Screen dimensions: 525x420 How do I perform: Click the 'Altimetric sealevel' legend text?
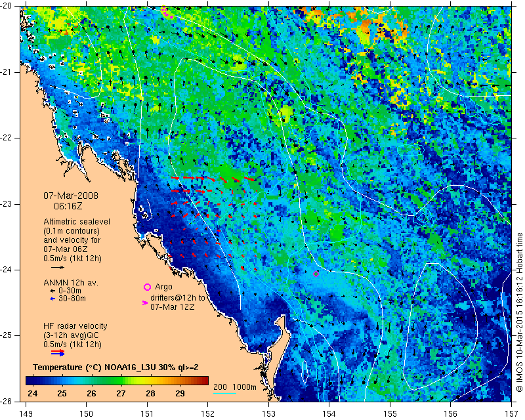[77, 222]
